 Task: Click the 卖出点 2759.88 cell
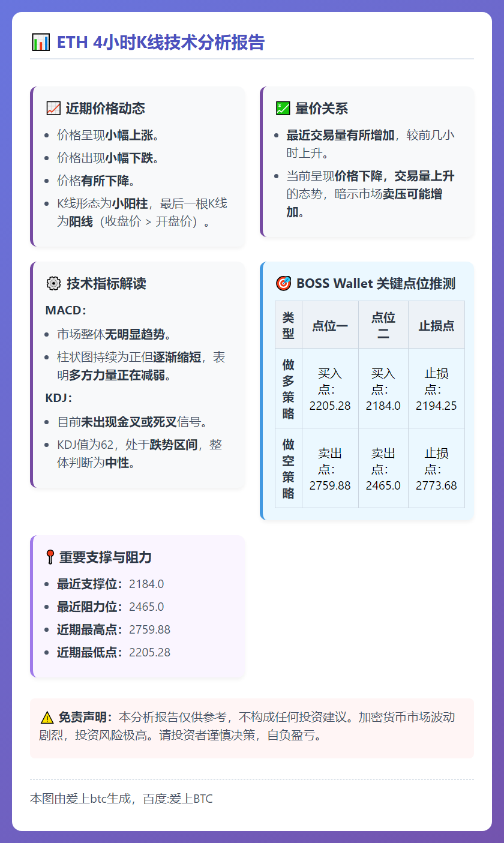[x=330, y=468]
